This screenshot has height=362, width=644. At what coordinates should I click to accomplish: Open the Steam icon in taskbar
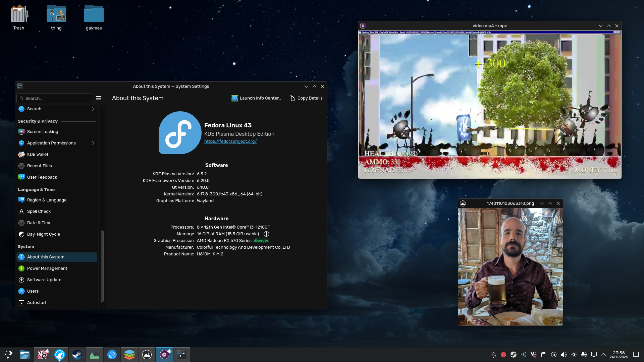click(x=77, y=355)
